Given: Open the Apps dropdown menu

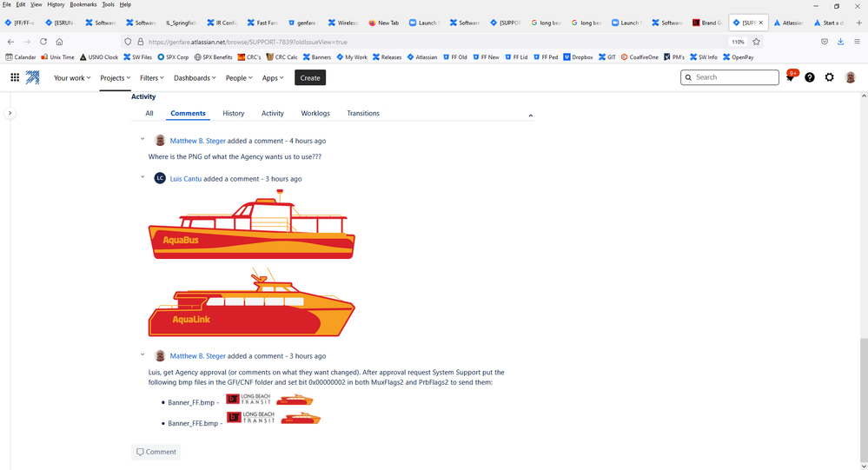Looking at the screenshot, I should [x=272, y=78].
